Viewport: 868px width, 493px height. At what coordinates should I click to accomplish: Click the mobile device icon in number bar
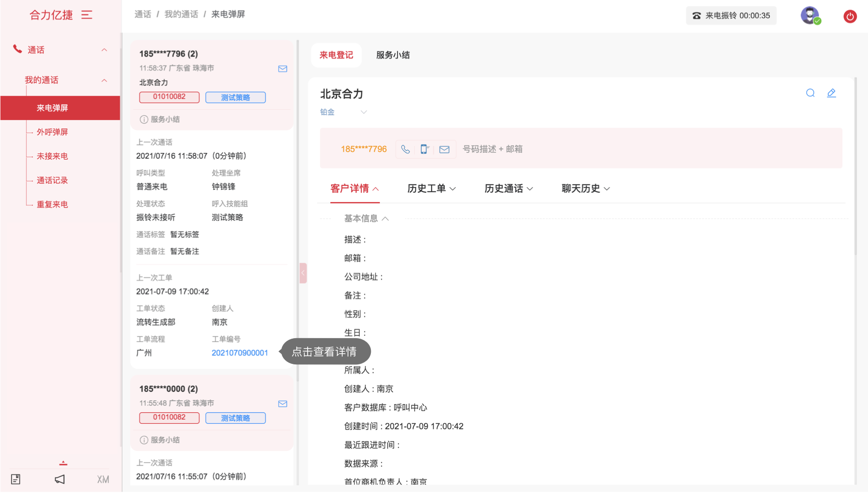click(424, 149)
